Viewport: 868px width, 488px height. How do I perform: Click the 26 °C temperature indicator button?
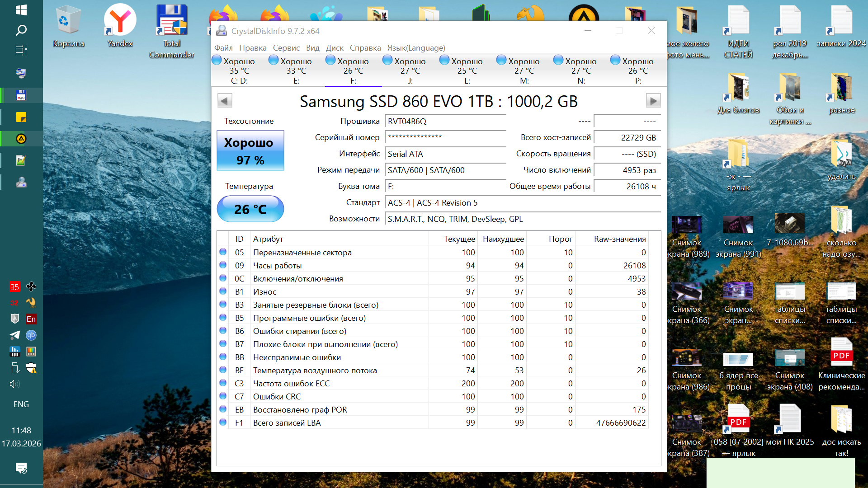click(x=250, y=209)
